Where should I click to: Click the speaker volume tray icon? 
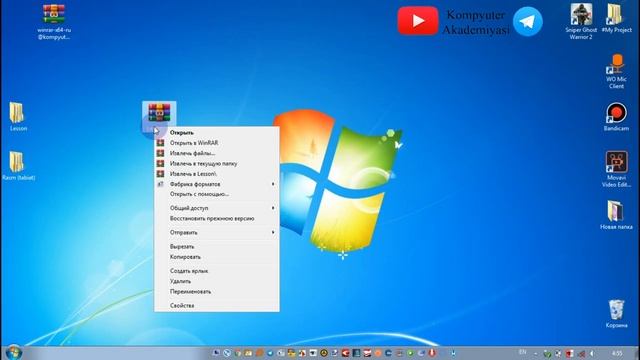tap(592, 353)
